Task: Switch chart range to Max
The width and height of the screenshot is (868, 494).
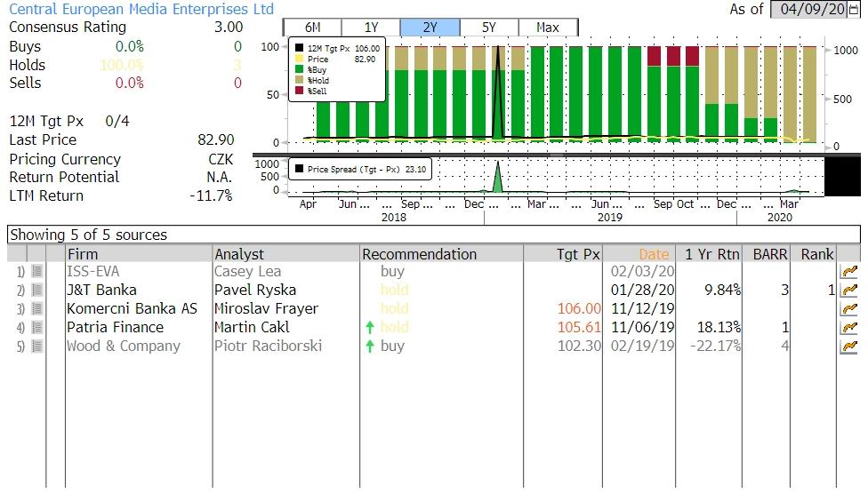Action: point(548,28)
